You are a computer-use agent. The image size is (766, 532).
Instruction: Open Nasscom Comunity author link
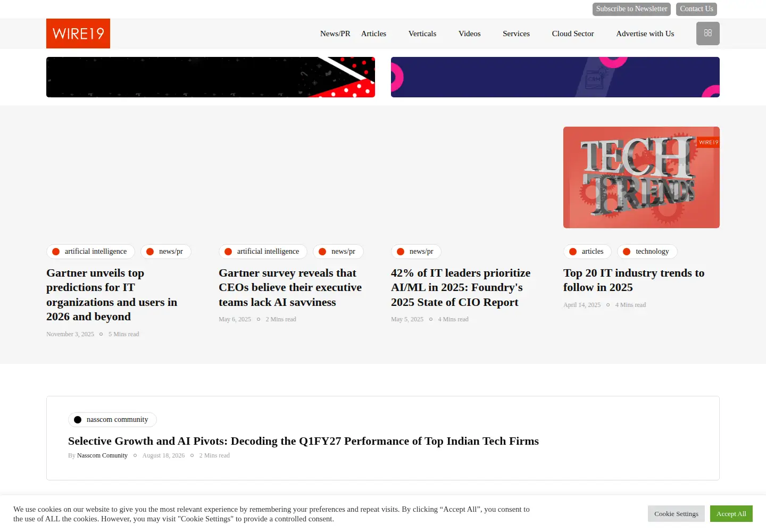[102, 455]
